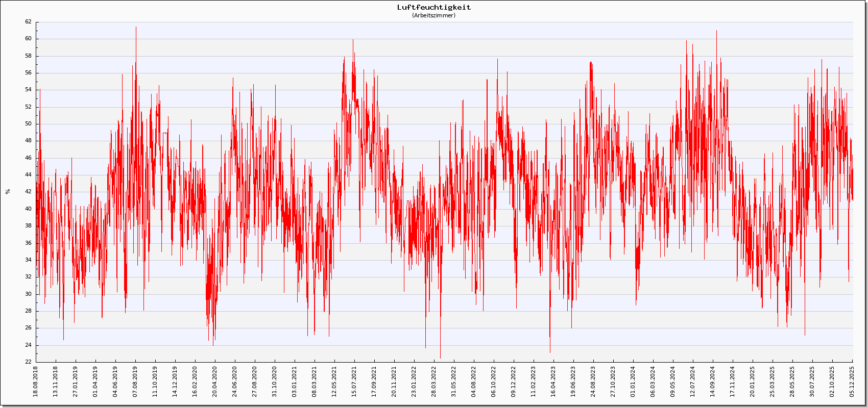Click the x-axis date 20.04.2020
The height and width of the screenshot is (408, 868).
[x=215, y=381]
